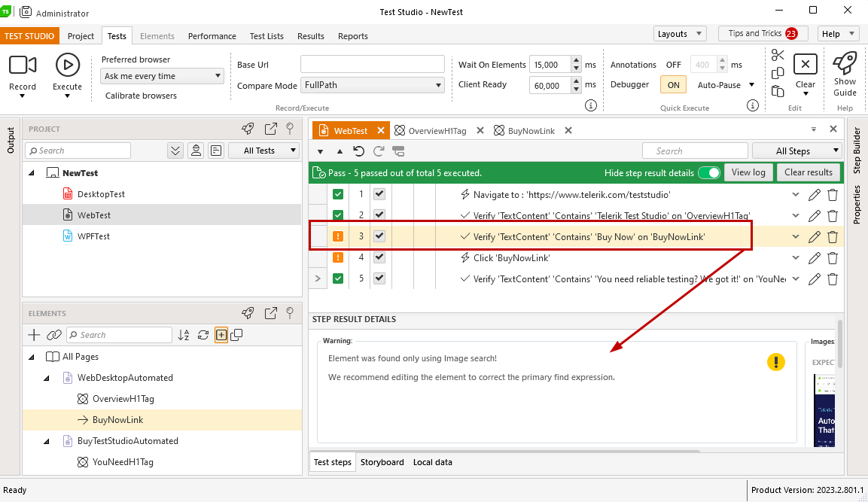868x502 pixels.
Task: Switch to OverviewH1Tag document tab
Action: click(x=437, y=131)
